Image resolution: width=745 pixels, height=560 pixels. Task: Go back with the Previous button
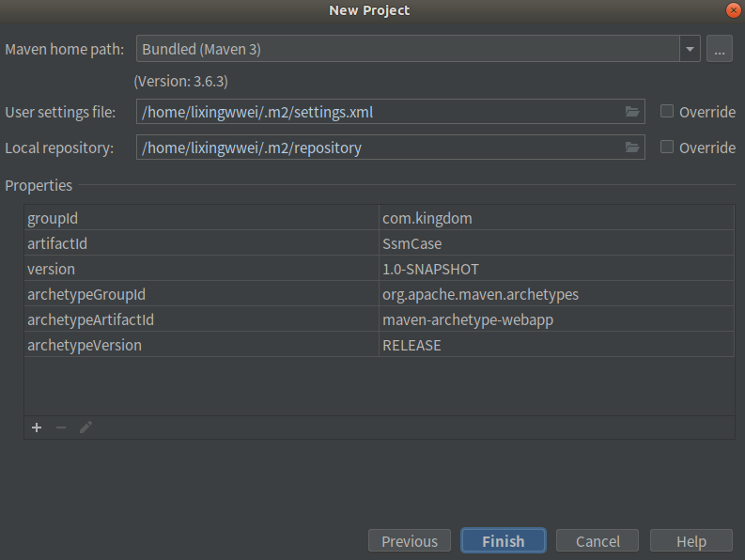(x=409, y=540)
